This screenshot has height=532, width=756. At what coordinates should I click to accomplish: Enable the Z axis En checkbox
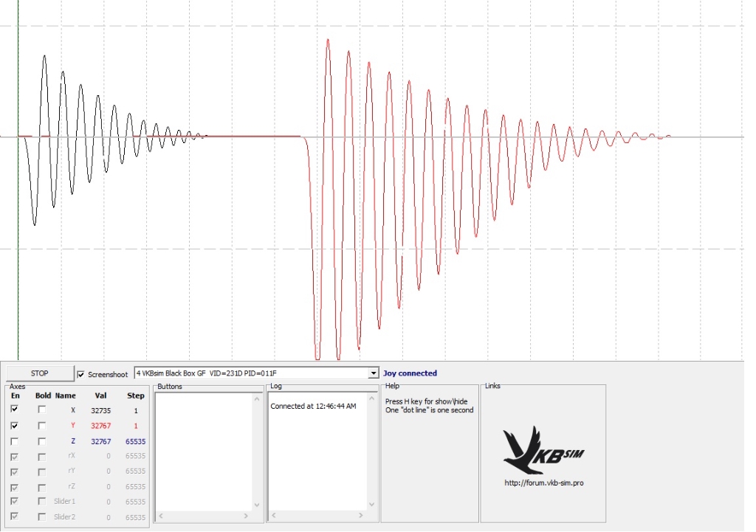14,441
